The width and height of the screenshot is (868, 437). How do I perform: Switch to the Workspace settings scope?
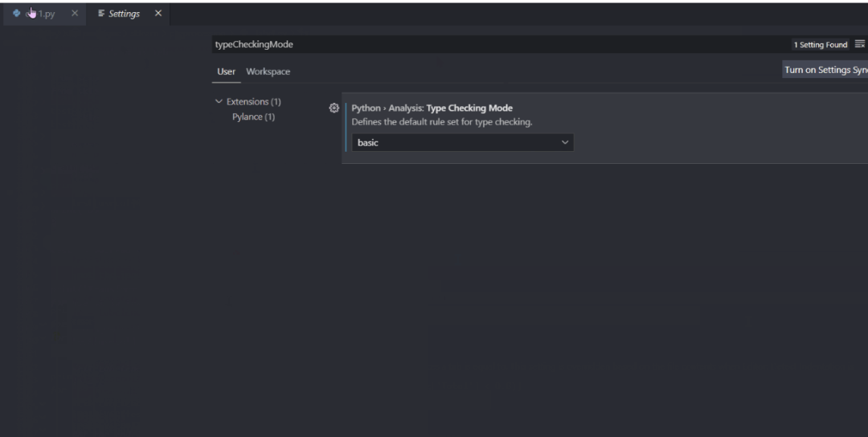pyautogui.click(x=268, y=71)
